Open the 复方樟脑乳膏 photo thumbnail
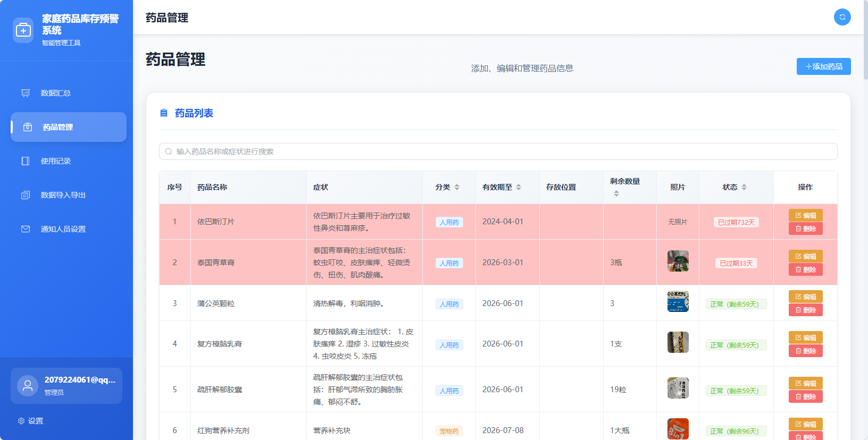 pos(678,342)
